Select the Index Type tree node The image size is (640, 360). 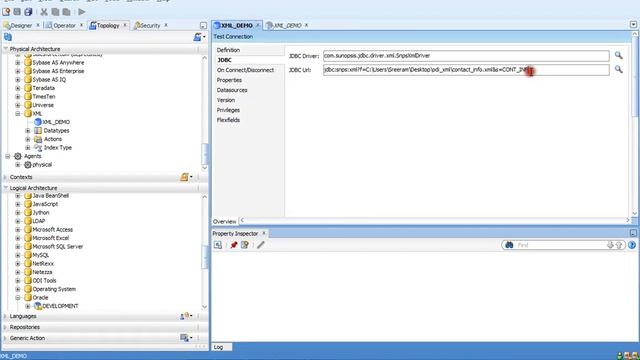coord(58,148)
